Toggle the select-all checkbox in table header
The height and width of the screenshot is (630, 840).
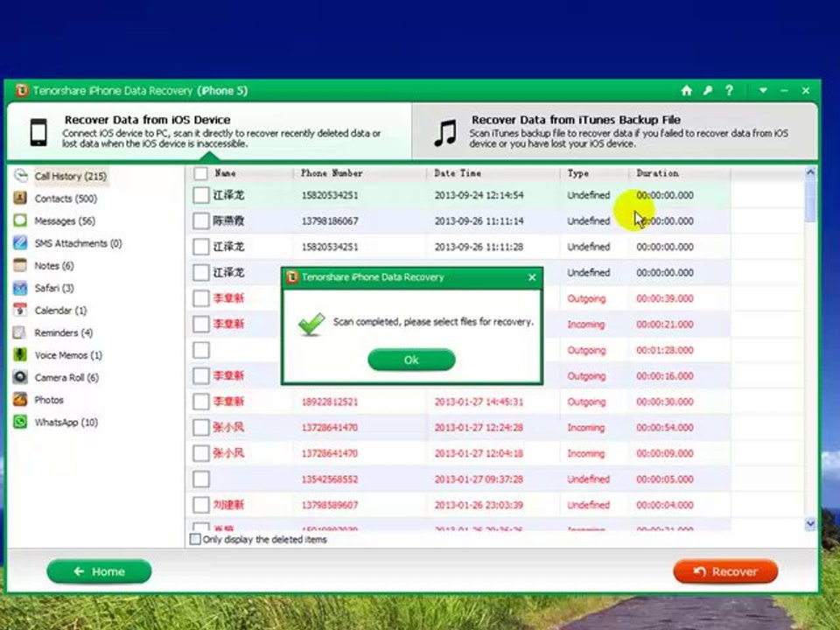[x=201, y=173]
